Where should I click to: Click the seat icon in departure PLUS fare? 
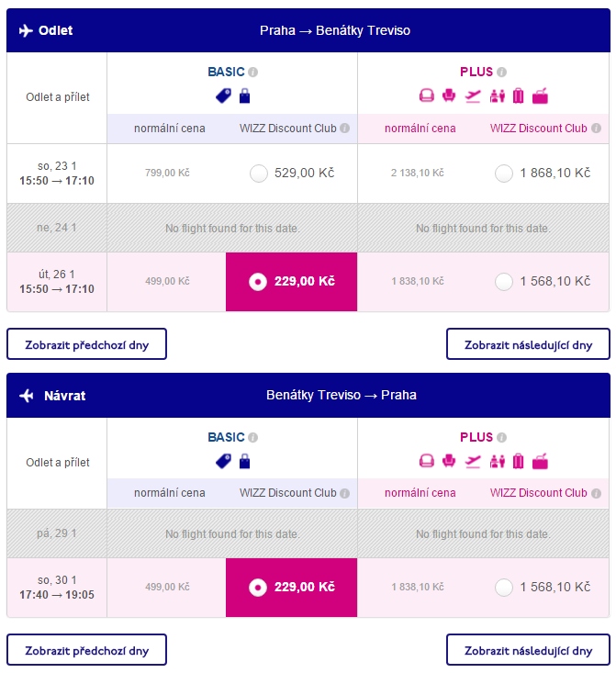(x=449, y=95)
